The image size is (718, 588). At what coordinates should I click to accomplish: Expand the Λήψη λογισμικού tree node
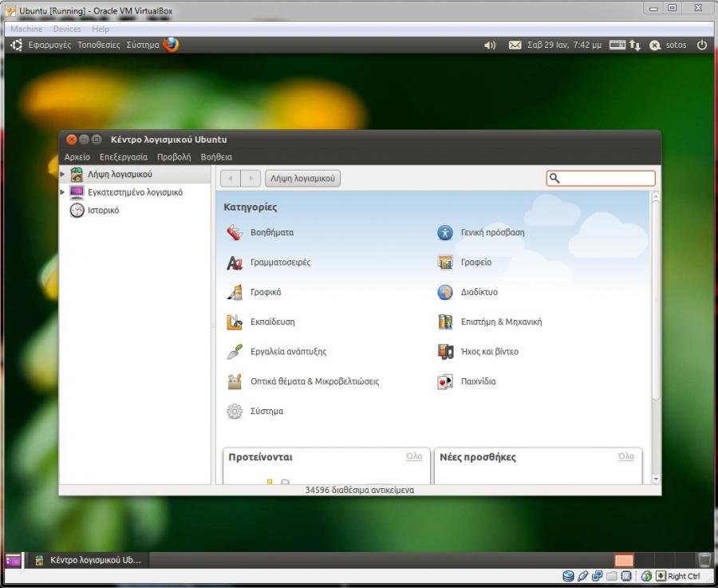pos(62,174)
